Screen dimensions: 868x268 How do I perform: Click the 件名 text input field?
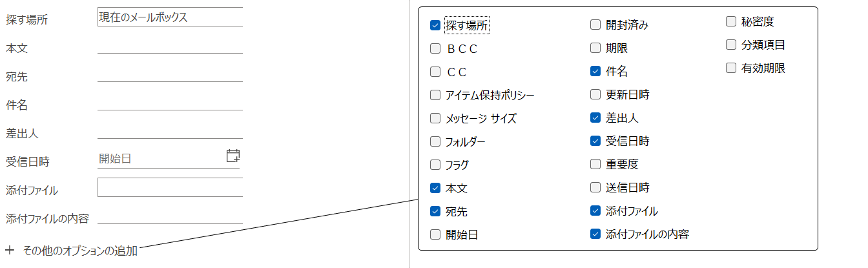(x=170, y=103)
